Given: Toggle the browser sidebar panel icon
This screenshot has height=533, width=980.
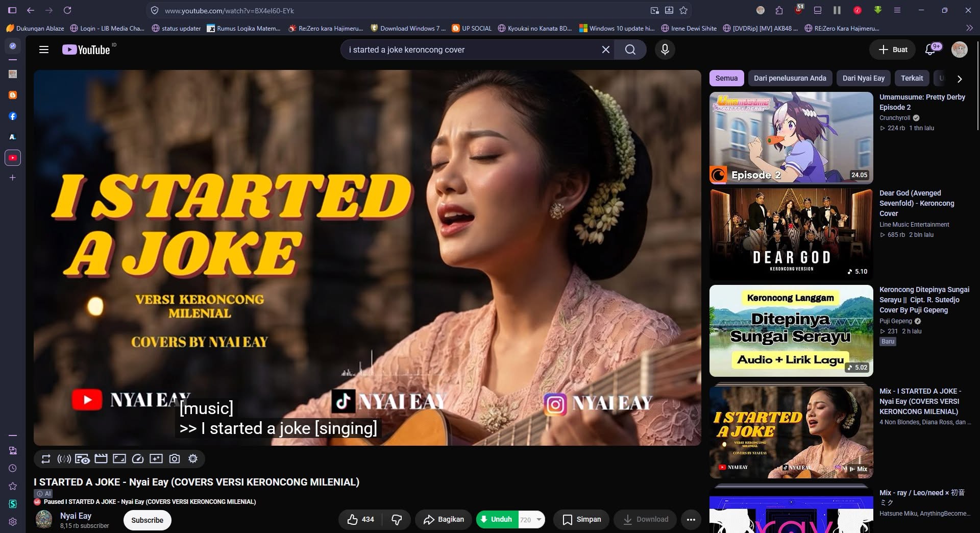Looking at the screenshot, I should tap(12, 10).
